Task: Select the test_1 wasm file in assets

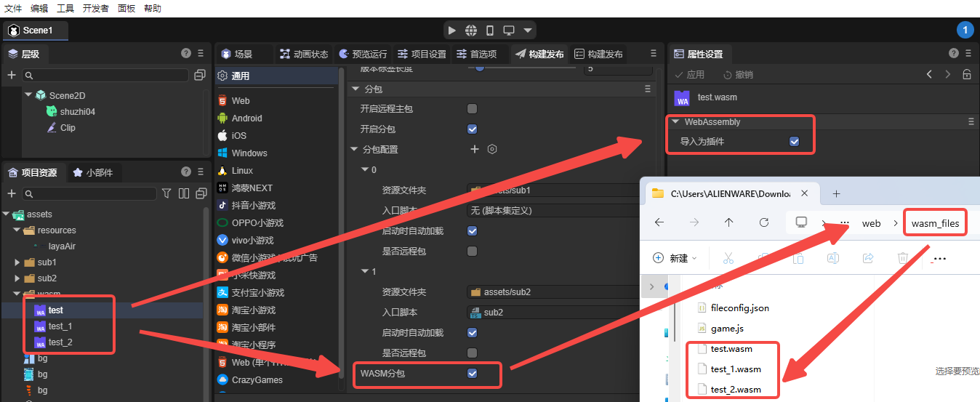Action: pos(60,326)
